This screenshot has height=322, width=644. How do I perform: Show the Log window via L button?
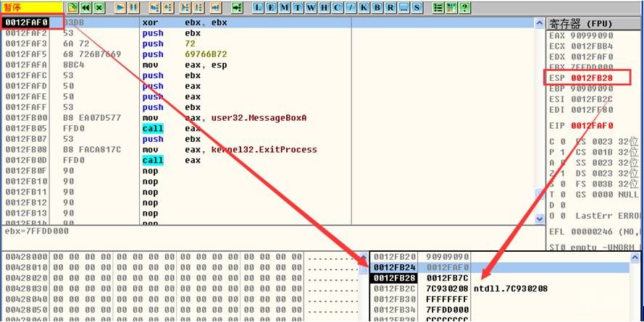point(259,7)
